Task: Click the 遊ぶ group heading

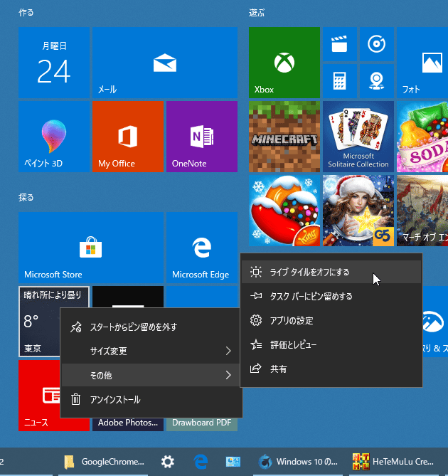Action: point(257,12)
